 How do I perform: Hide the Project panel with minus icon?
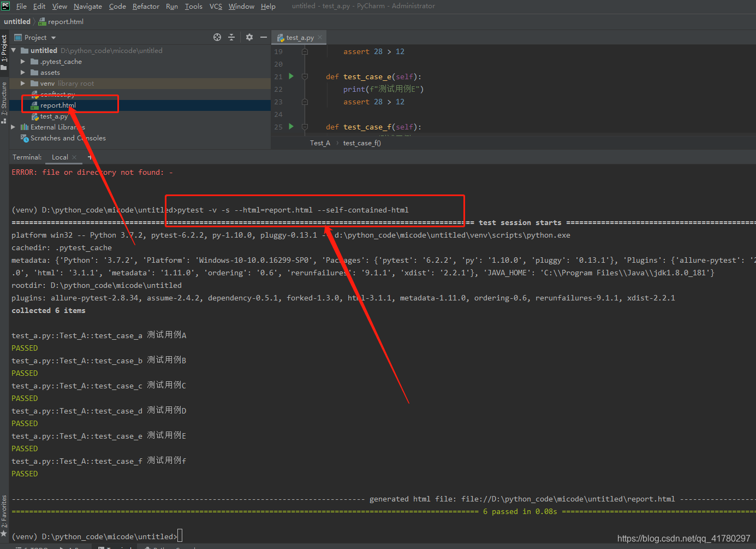coord(264,37)
